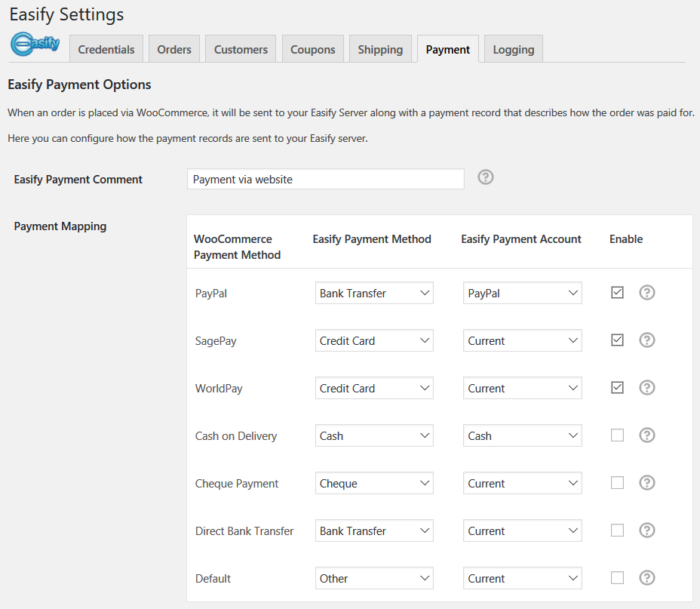The height and width of the screenshot is (609, 700).
Task: Click the Easify Payment Comment label
Action: (x=78, y=180)
